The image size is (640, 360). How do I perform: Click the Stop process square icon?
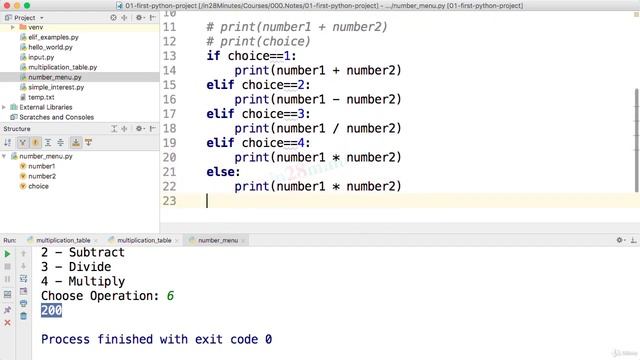[7, 267]
